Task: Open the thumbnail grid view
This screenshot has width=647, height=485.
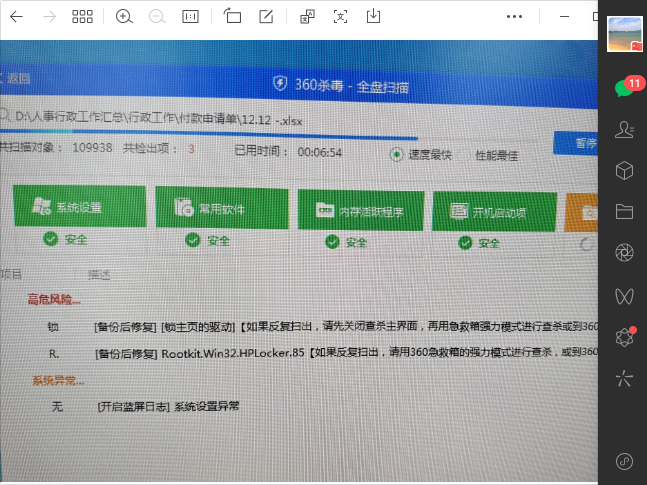Action: coord(82,17)
